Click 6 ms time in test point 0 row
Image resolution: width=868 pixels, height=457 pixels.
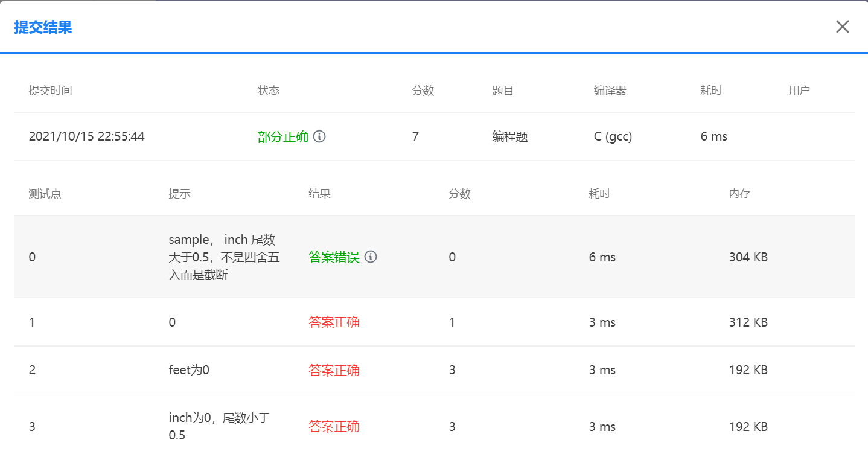tap(602, 257)
